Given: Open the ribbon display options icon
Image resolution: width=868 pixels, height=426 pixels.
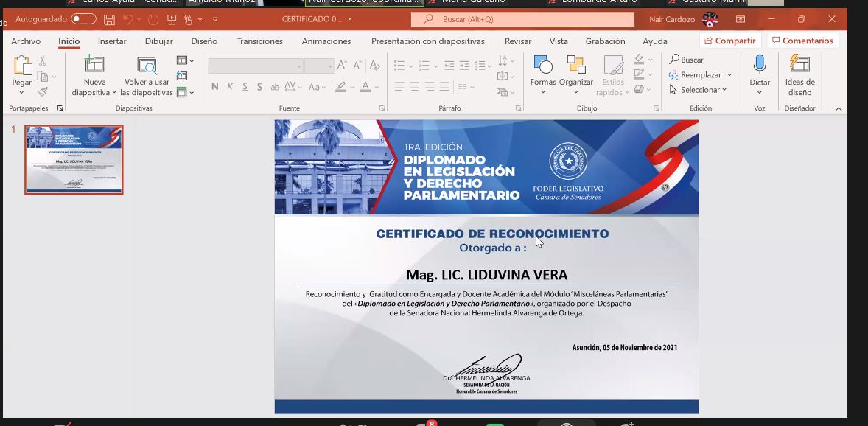Looking at the screenshot, I should tap(740, 19).
